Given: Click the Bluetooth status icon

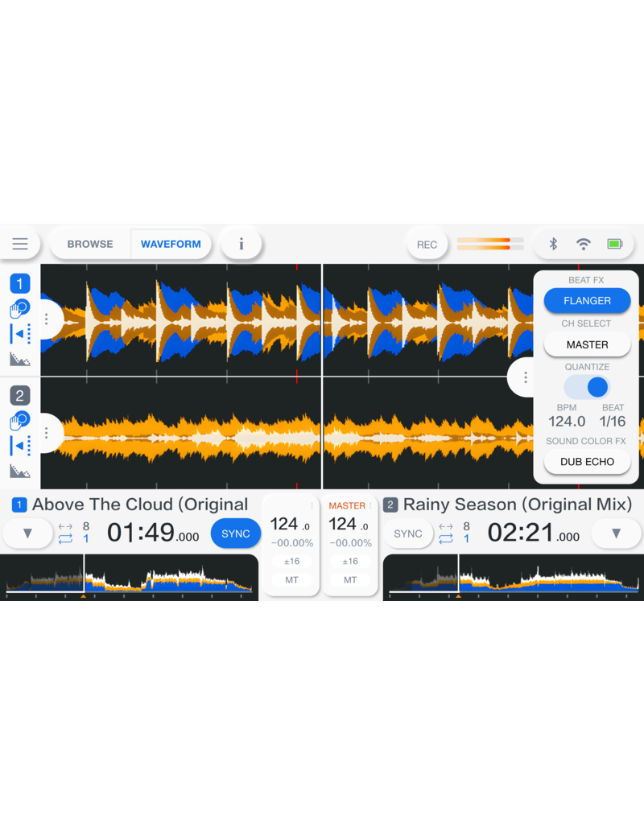Looking at the screenshot, I should tap(553, 244).
